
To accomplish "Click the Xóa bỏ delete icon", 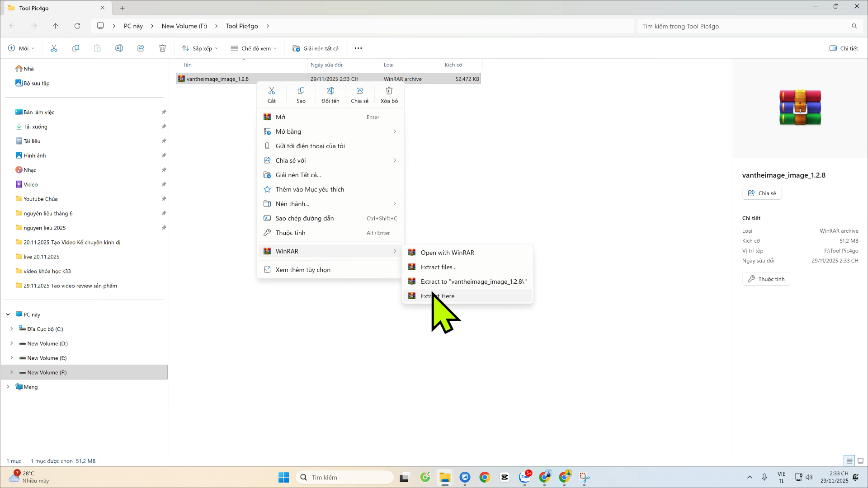I will [x=389, y=95].
